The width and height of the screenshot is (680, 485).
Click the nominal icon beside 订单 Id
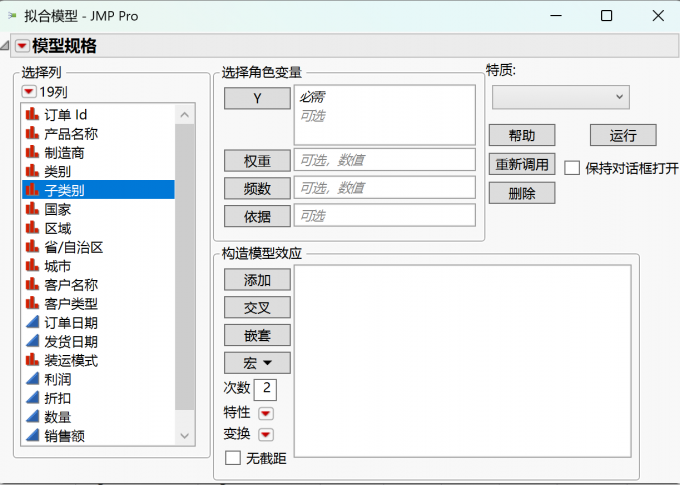click(32, 114)
